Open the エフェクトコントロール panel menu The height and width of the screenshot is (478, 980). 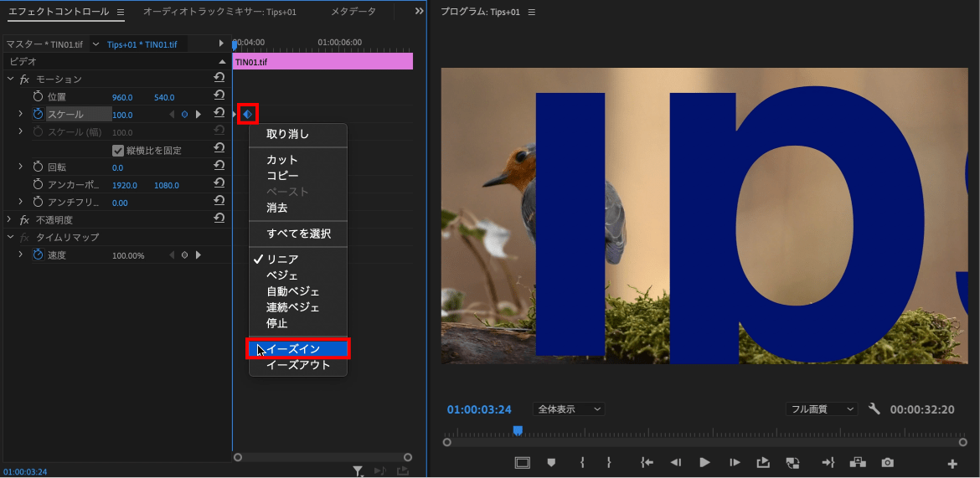(121, 12)
